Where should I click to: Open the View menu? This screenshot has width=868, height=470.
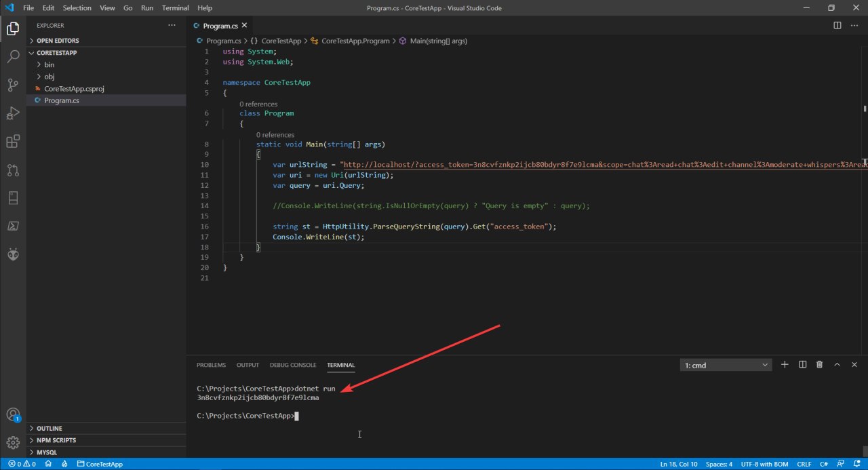point(107,8)
